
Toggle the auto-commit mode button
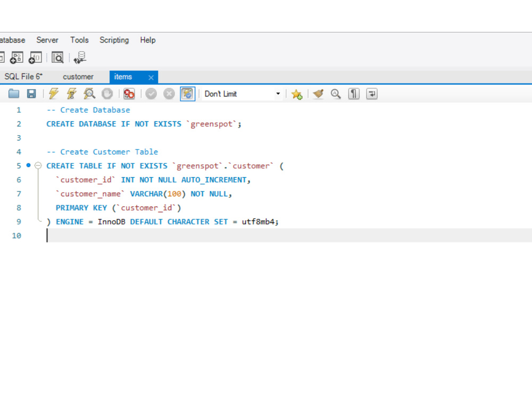[x=188, y=94]
